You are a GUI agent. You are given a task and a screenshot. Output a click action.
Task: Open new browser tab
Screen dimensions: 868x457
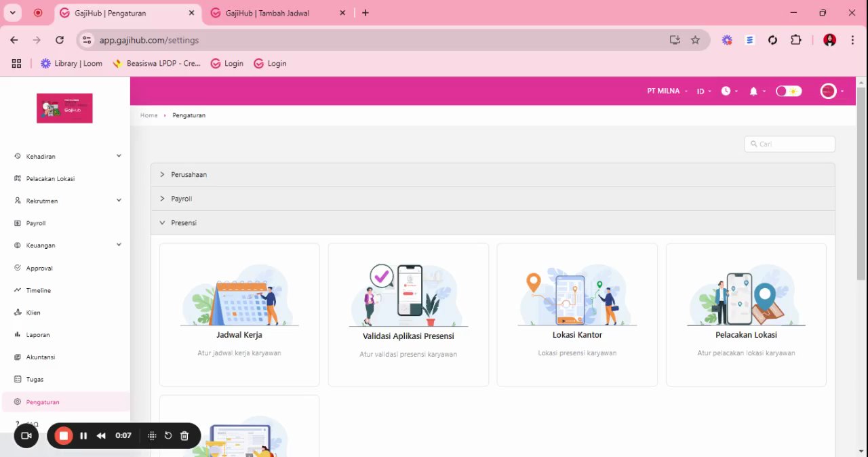point(366,13)
